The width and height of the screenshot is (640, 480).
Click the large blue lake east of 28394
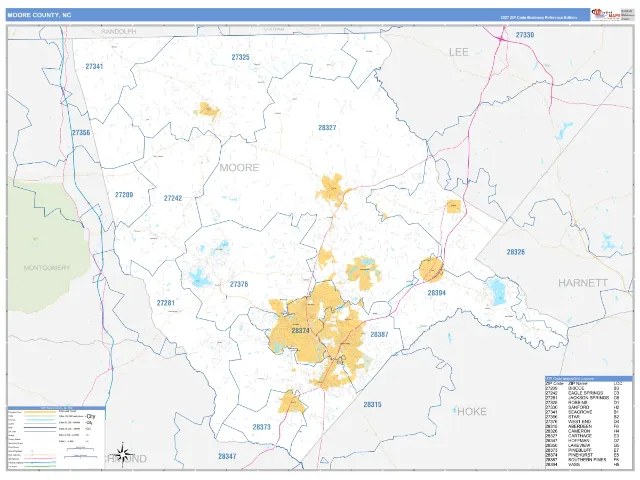pyautogui.click(x=498, y=291)
